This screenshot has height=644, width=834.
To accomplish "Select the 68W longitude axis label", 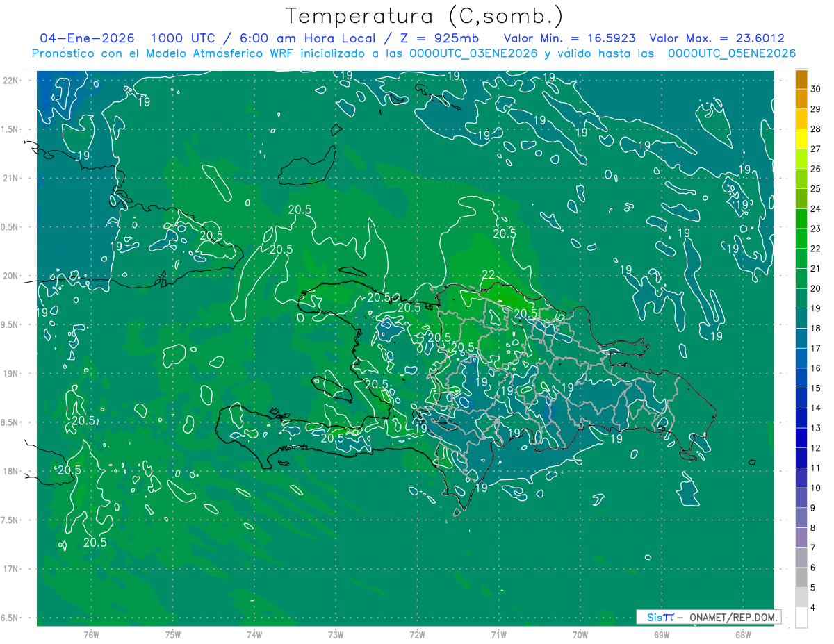I will pos(742,634).
